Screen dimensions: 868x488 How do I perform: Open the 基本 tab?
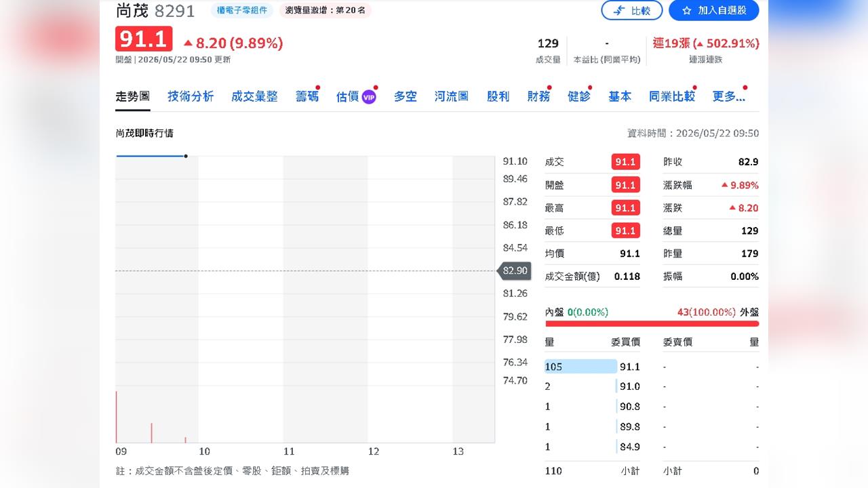click(620, 96)
